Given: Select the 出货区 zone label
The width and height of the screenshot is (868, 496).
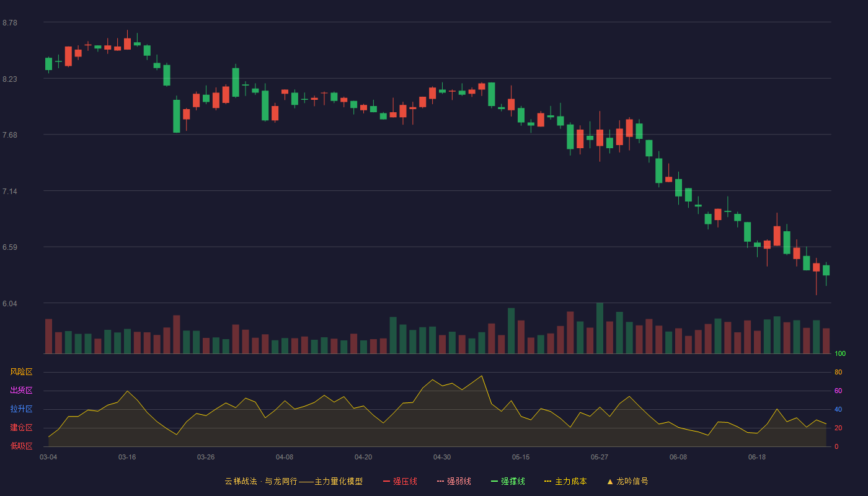Looking at the screenshot, I should tap(21, 391).
